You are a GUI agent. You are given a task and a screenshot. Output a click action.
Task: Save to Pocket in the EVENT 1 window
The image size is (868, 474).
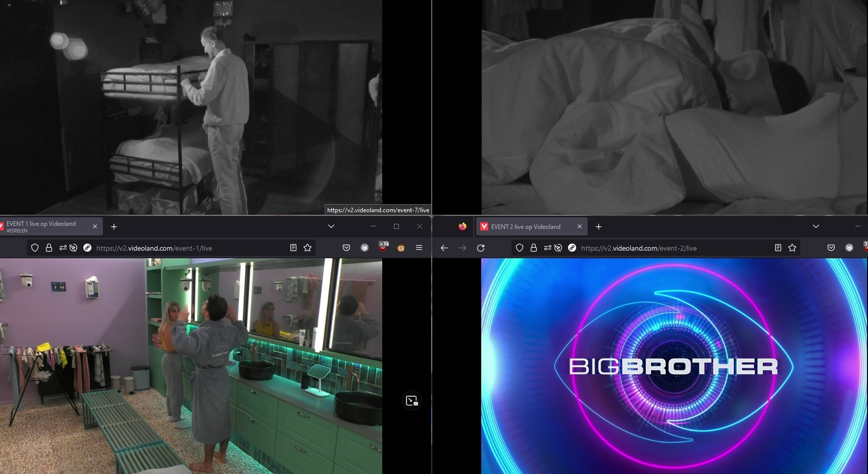coord(346,248)
